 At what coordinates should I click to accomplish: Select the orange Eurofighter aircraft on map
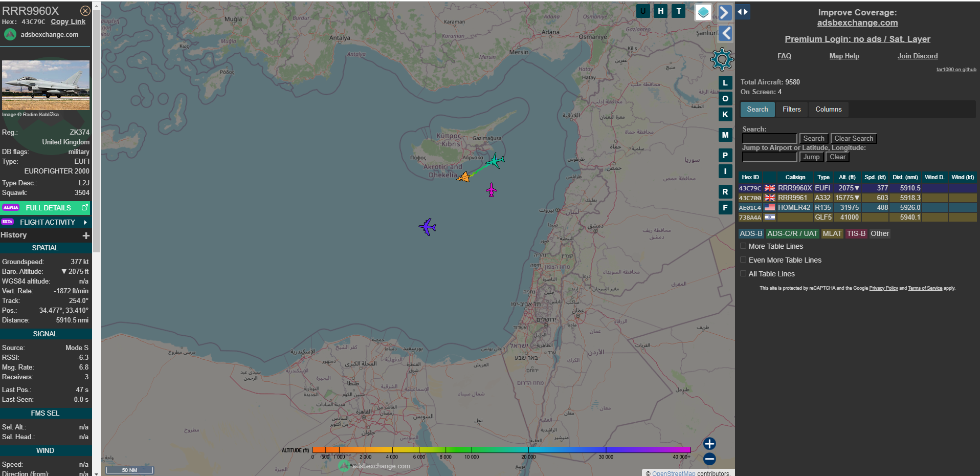(463, 177)
